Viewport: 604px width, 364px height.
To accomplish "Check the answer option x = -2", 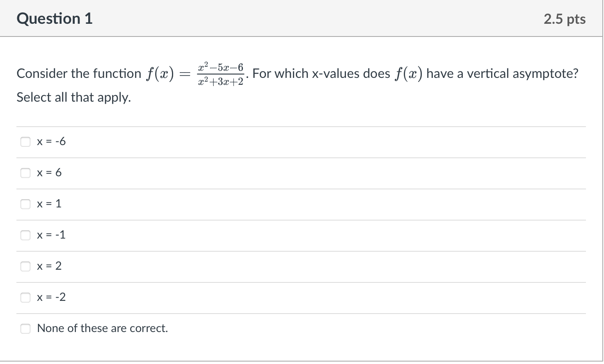I will click(x=25, y=298).
